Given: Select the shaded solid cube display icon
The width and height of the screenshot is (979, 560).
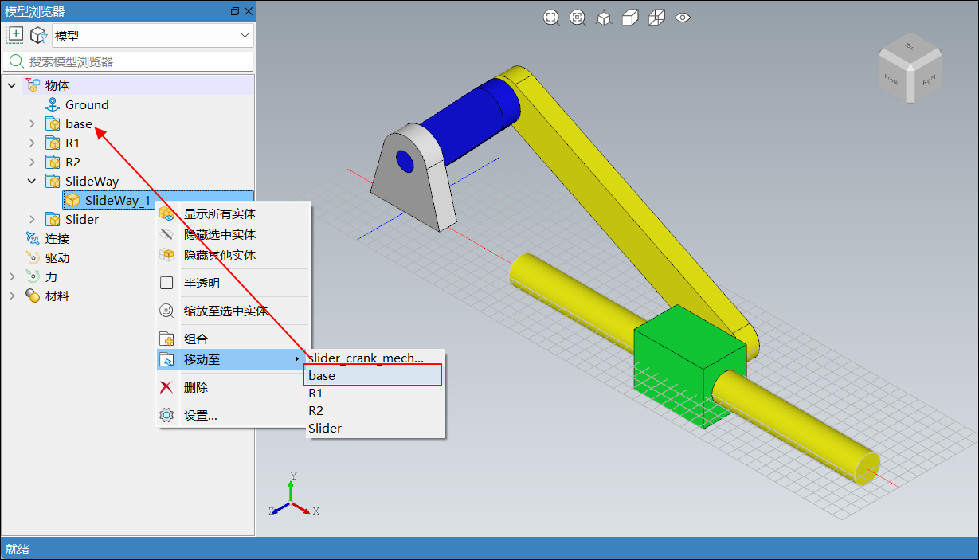Looking at the screenshot, I should 630,18.
